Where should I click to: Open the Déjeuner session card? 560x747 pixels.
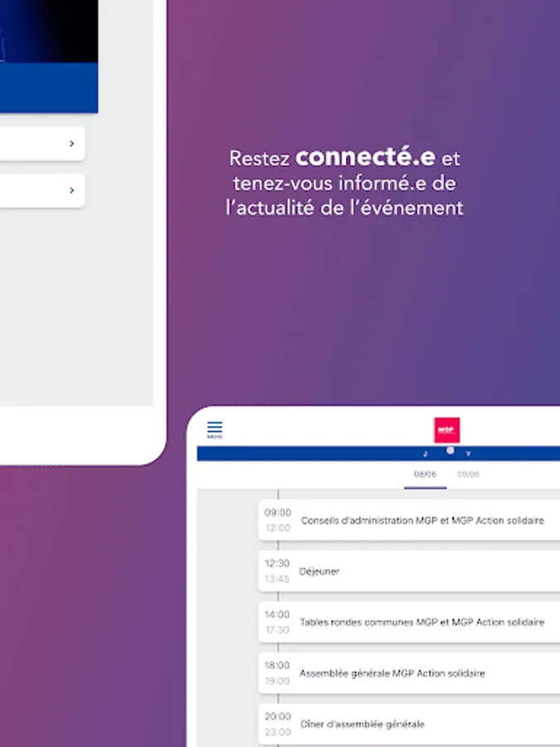click(409, 571)
